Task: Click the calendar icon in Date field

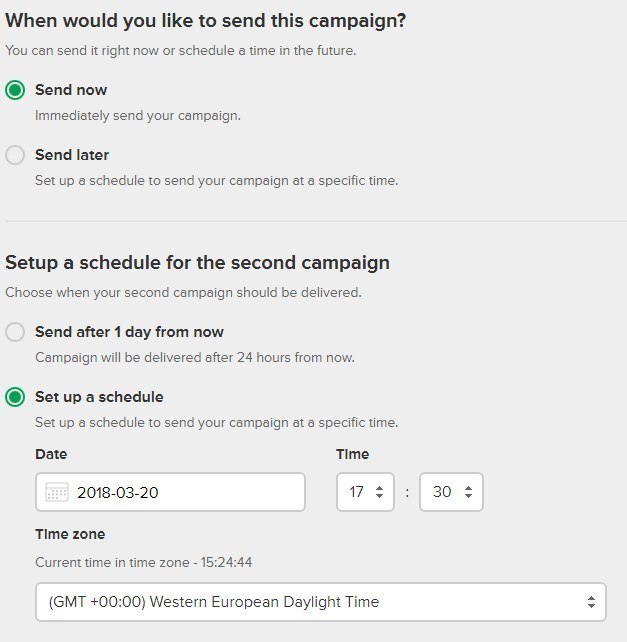Action: click(57, 492)
